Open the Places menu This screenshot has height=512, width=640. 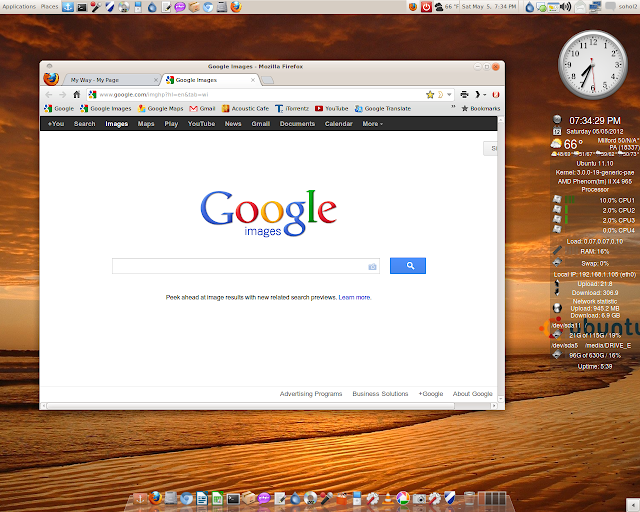[x=49, y=7]
